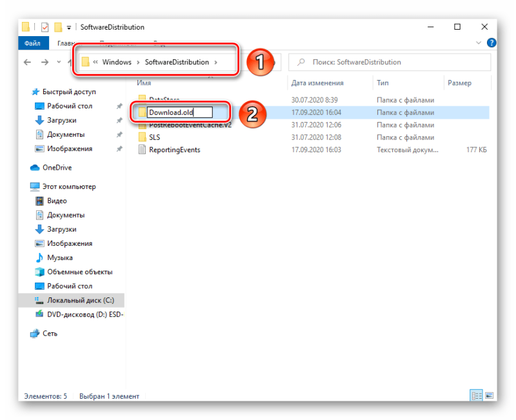This screenshot has width=516, height=420.
Task: Click the Properties icon in the title bar
Action: pos(45,27)
